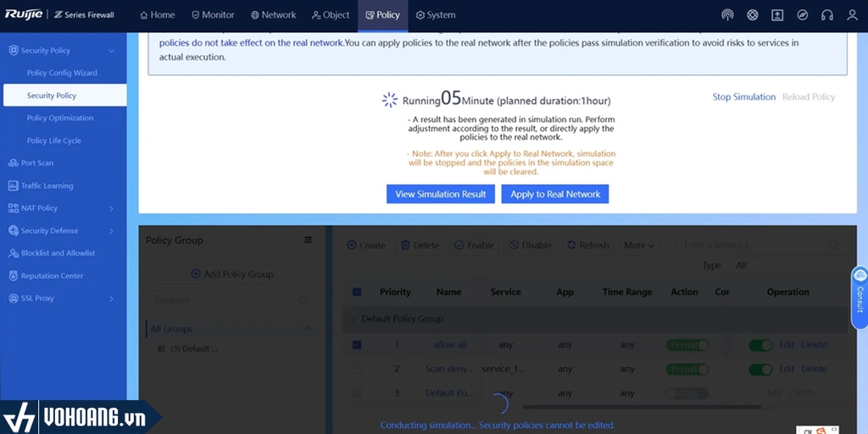
Task: Click the Stop Simulation link
Action: point(744,97)
